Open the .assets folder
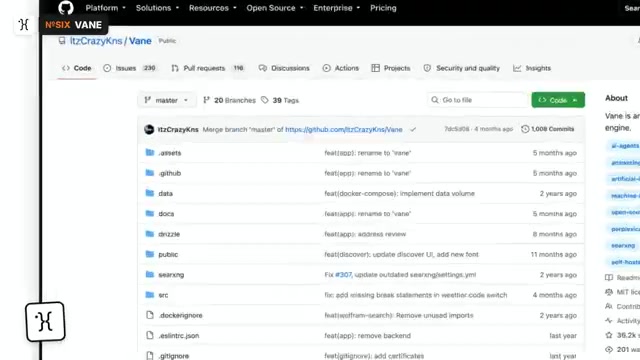This screenshot has width=640, height=360. (x=170, y=153)
